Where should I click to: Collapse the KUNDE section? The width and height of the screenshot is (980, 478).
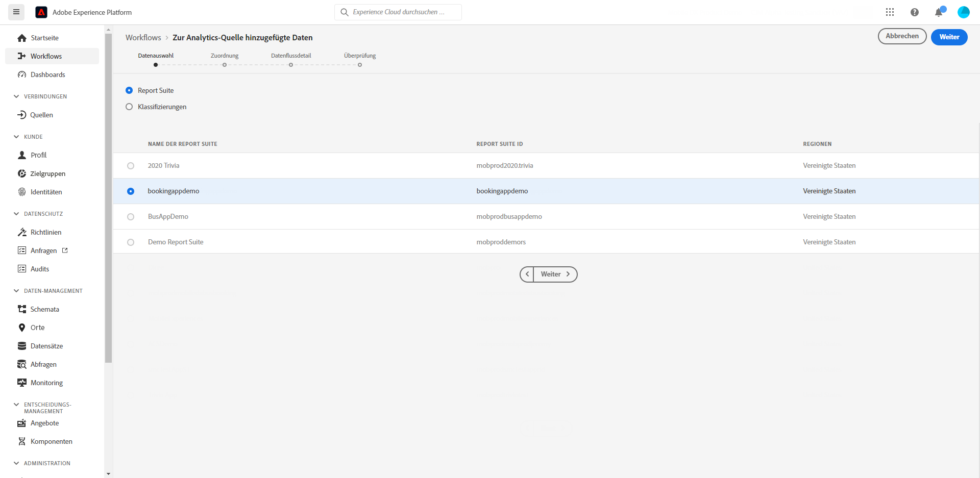point(16,137)
